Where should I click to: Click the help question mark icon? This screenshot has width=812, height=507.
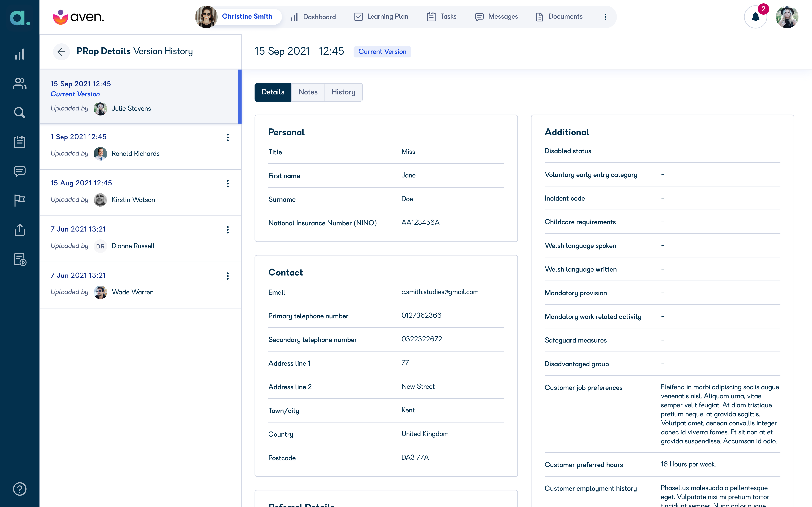(20, 489)
